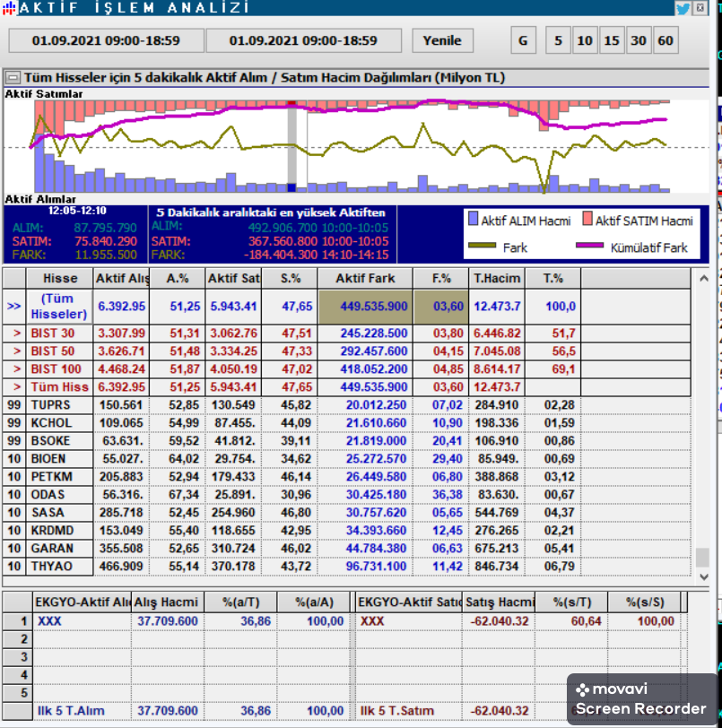Click the Yenile refresh button
The width and height of the screenshot is (722, 728).
[x=442, y=41]
